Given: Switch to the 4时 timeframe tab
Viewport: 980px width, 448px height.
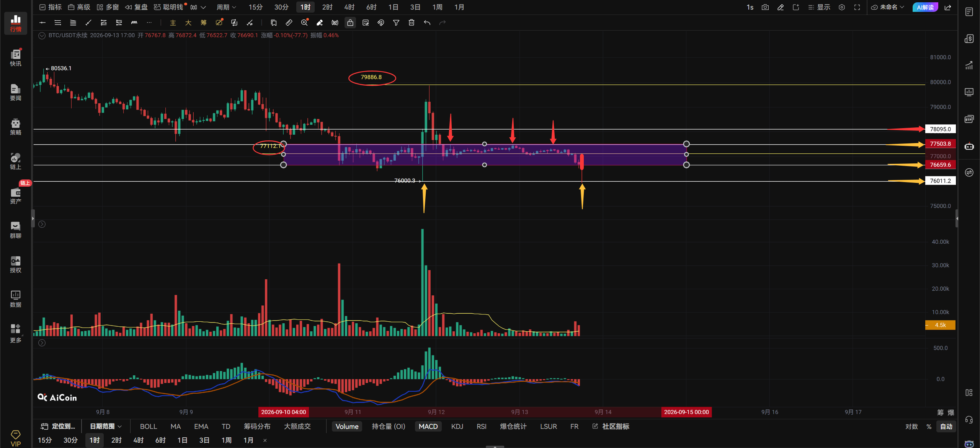Looking at the screenshot, I should point(349,7).
